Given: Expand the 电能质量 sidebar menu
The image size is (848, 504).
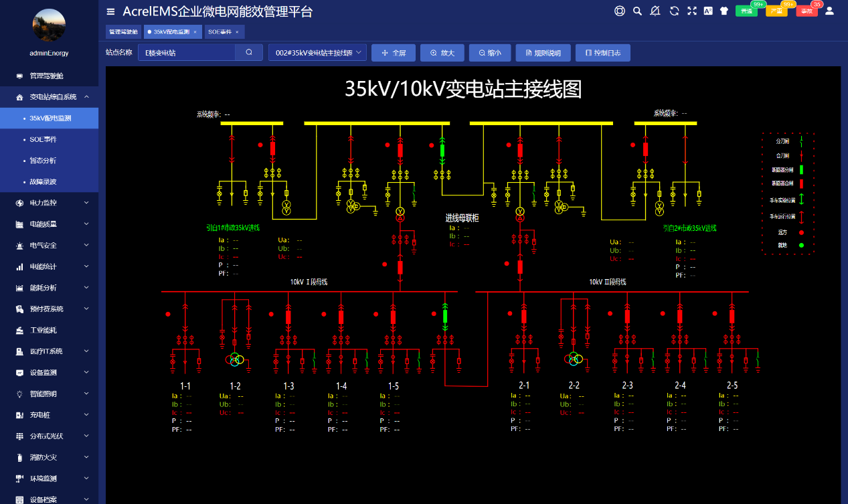Looking at the screenshot, I should click(x=49, y=224).
